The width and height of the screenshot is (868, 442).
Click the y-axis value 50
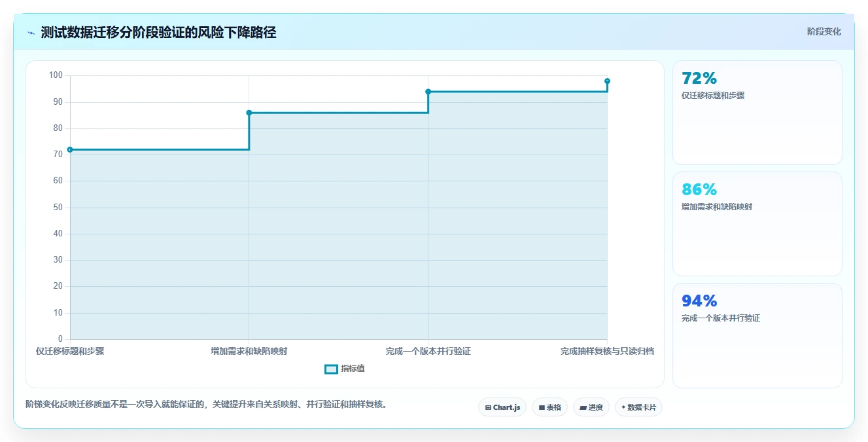[x=58, y=208]
